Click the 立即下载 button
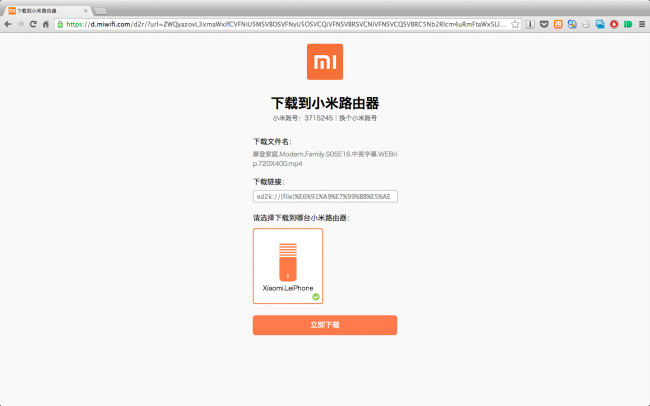This screenshot has height=406, width=650. 325,325
